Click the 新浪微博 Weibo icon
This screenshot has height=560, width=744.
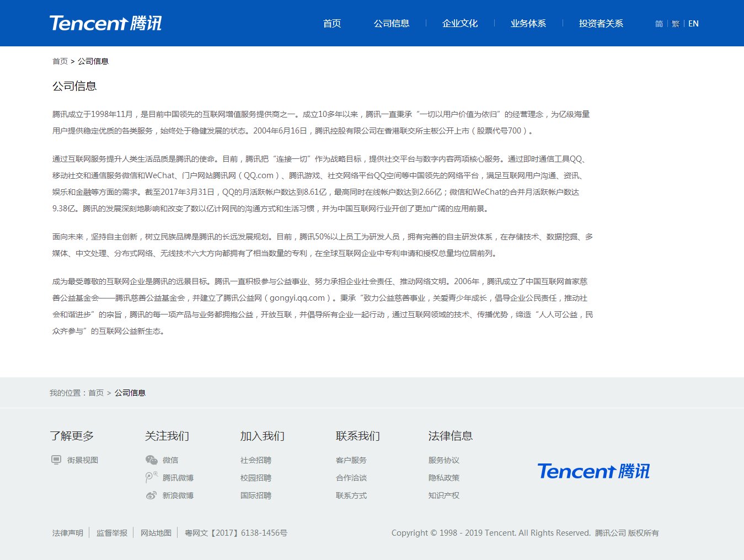point(151,495)
